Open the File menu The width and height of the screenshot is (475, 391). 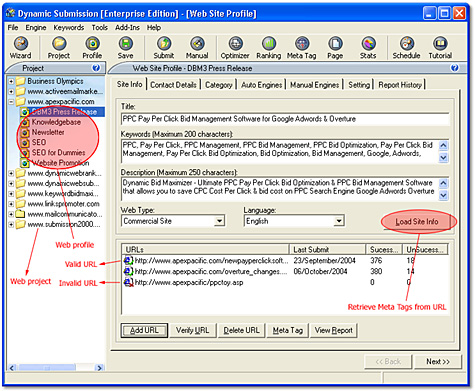point(13,28)
